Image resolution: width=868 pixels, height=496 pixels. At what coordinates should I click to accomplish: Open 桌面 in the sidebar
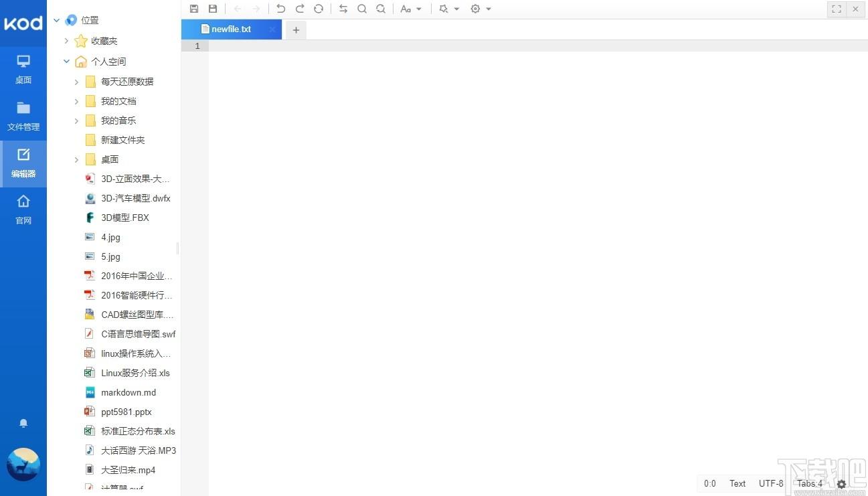[23, 70]
